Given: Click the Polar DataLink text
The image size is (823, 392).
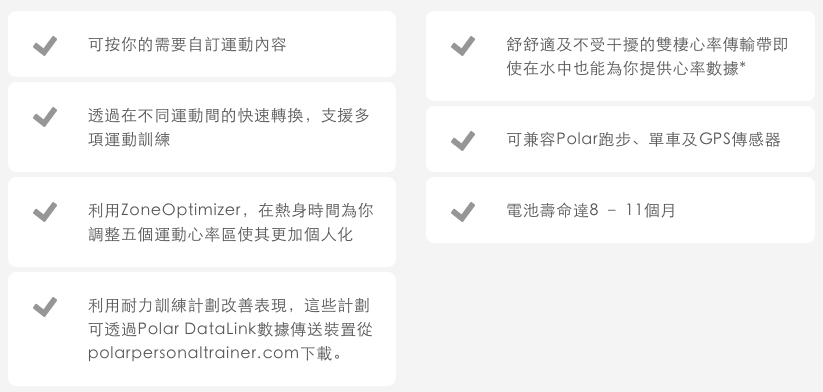Looking at the screenshot, I should pos(196,329).
